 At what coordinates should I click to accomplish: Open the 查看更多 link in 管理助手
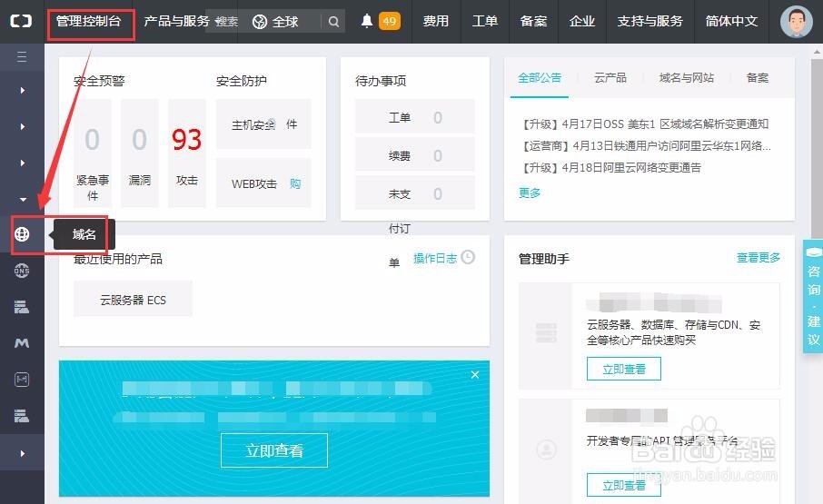pyautogui.click(x=758, y=258)
